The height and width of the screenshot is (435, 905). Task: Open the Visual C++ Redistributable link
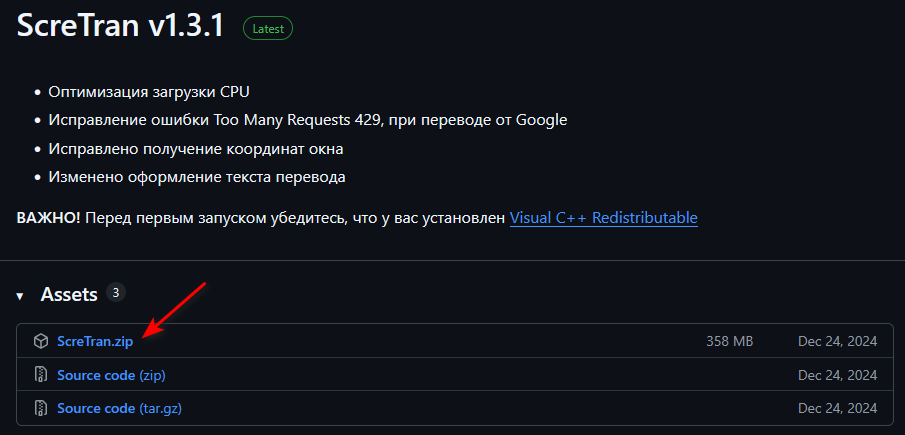[x=603, y=217]
